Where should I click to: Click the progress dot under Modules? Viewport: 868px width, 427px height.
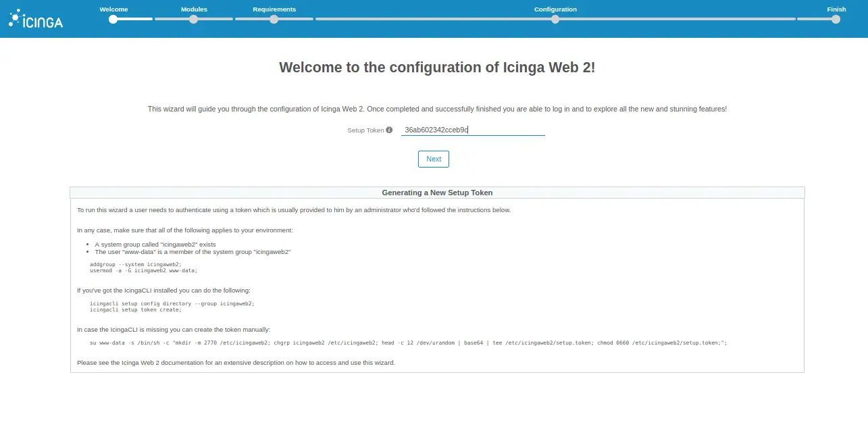coord(194,20)
